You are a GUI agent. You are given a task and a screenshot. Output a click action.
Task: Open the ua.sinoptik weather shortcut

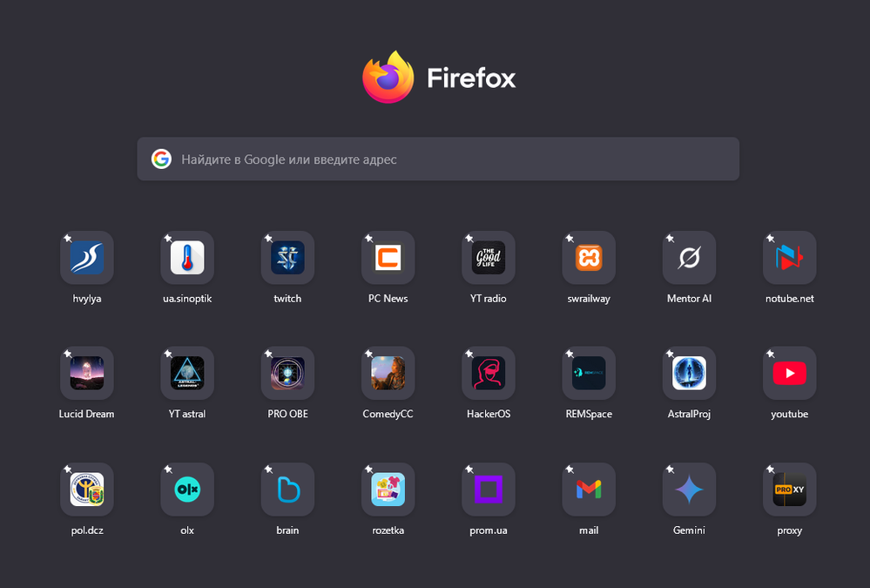coord(187,258)
